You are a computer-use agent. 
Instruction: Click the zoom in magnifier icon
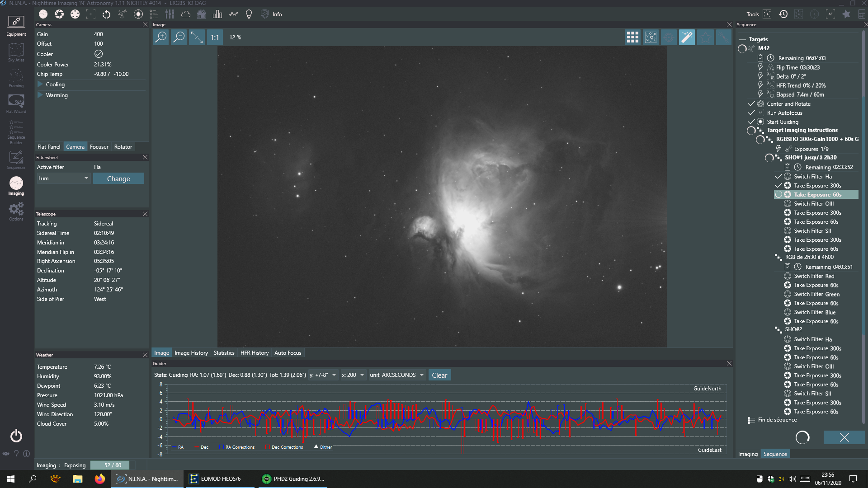(x=161, y=38)
